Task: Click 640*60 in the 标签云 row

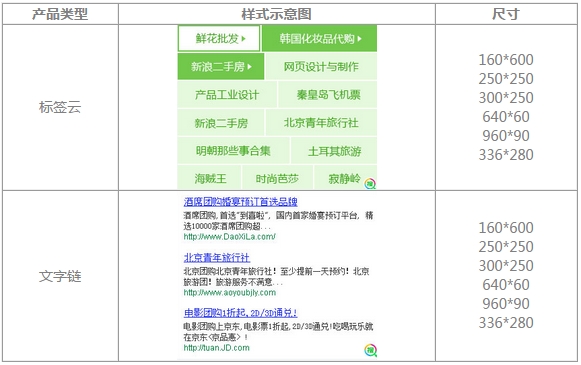Action: 506,117
